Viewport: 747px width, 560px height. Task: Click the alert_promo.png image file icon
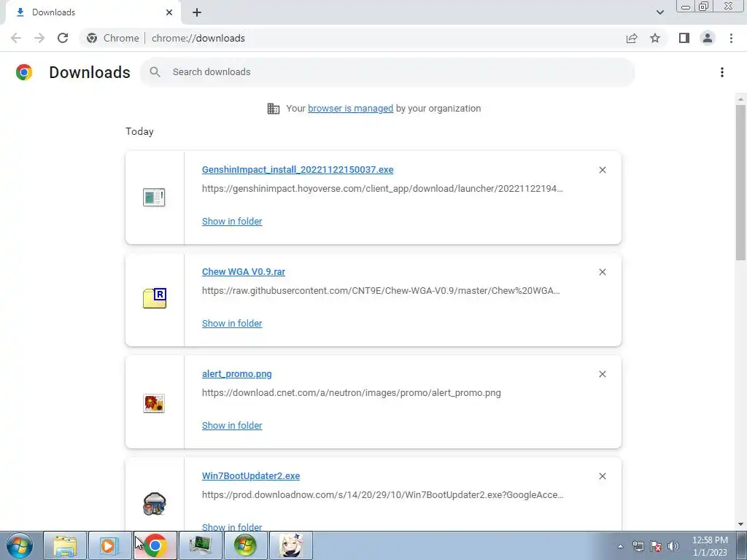[155, 403]
